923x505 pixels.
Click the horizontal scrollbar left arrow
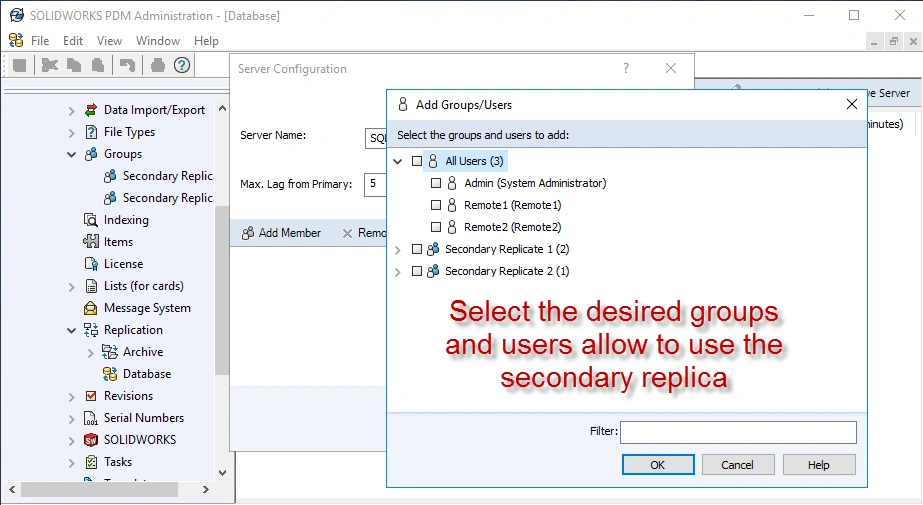12,489
